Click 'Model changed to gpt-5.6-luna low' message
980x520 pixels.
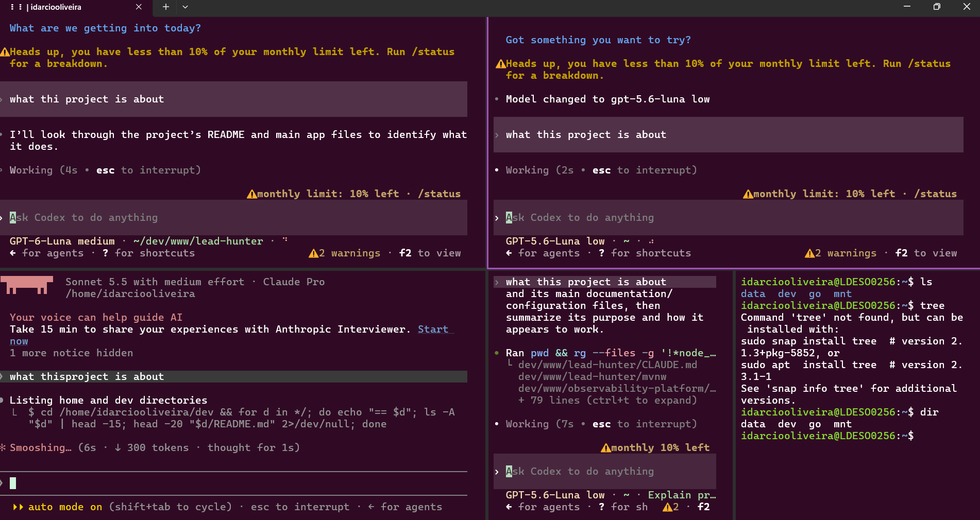coord(607,99)
